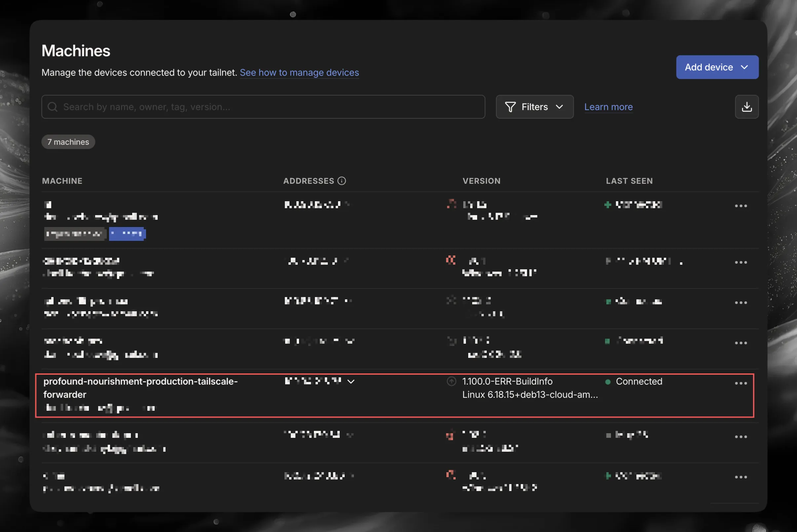Click the update-available icon beside 1.100.0-ERR-BuildInfo

click(451, 381)
